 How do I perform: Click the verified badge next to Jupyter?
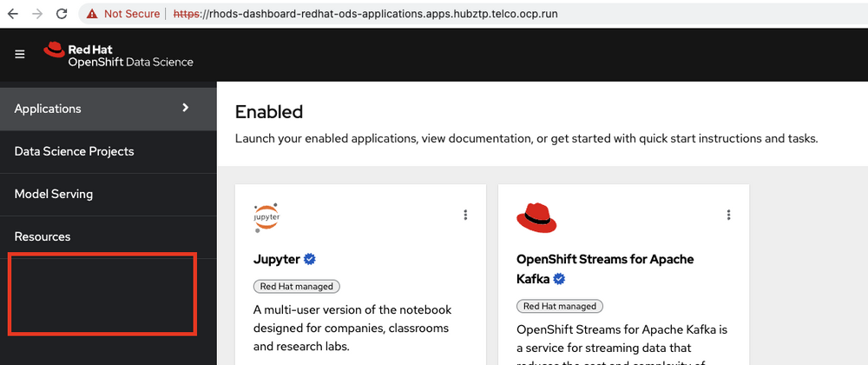click(x=309, y=259)
